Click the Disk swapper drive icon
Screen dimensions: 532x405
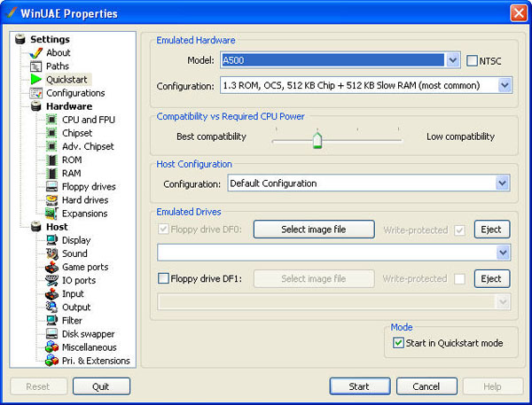51,334
